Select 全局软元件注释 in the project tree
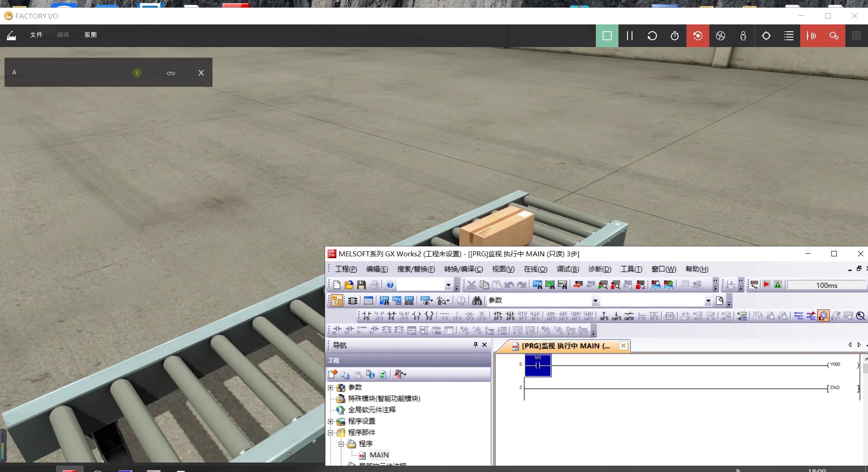Viewport: 868px width, 472px height. point(372,410)
